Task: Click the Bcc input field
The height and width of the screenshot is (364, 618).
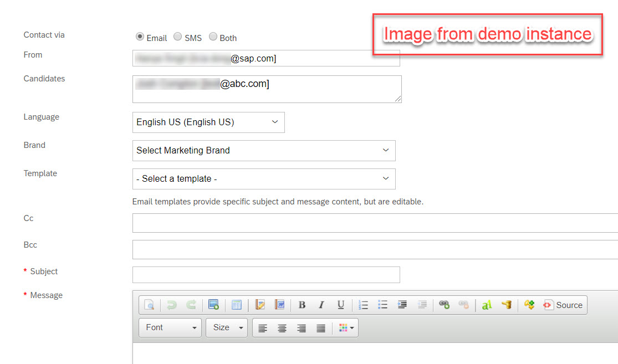Action: point(375,249)
